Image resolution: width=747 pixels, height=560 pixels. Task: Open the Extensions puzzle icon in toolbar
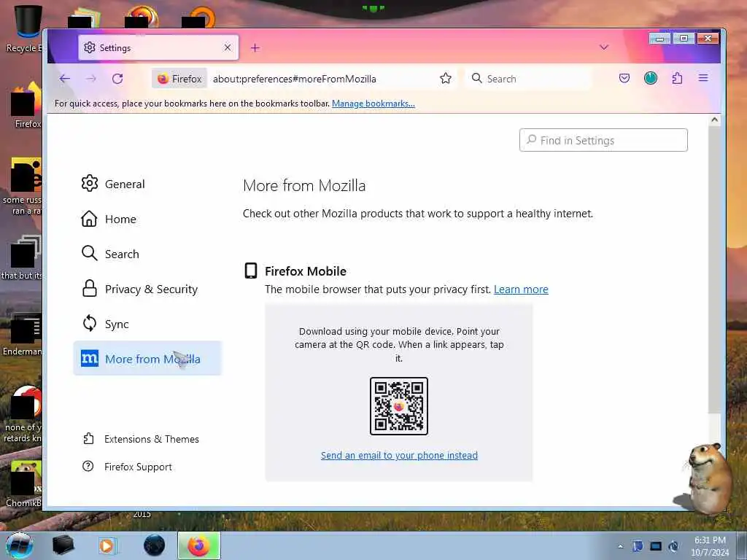pyautogui.click(x=677, y=78)
